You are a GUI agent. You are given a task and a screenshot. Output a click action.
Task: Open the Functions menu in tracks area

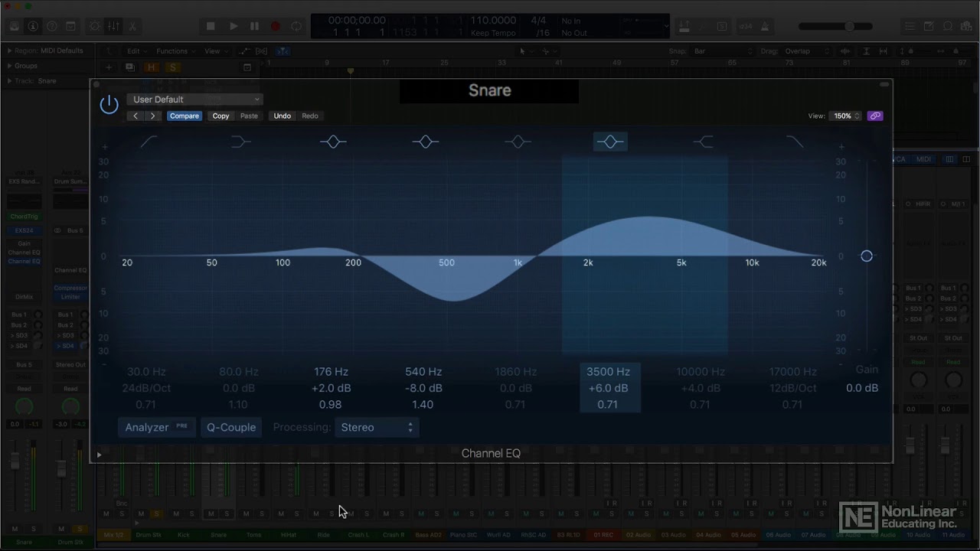175,51
